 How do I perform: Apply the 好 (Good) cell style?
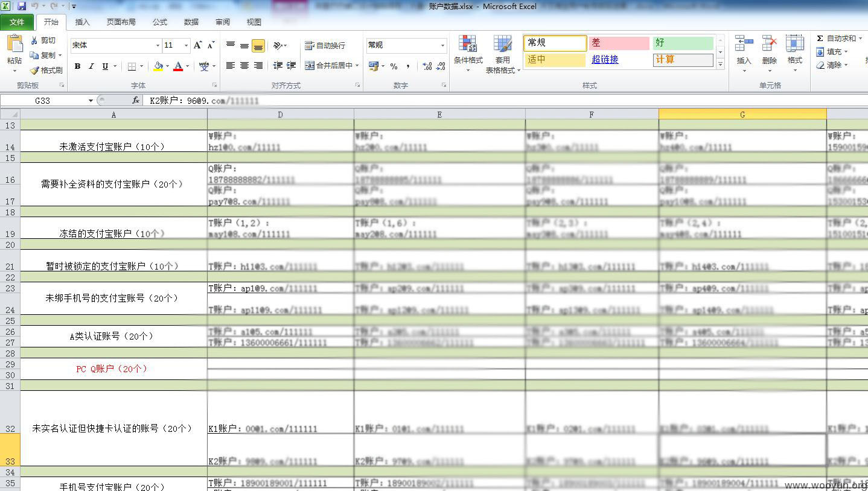pyautogui.click(x=683, y=43)
